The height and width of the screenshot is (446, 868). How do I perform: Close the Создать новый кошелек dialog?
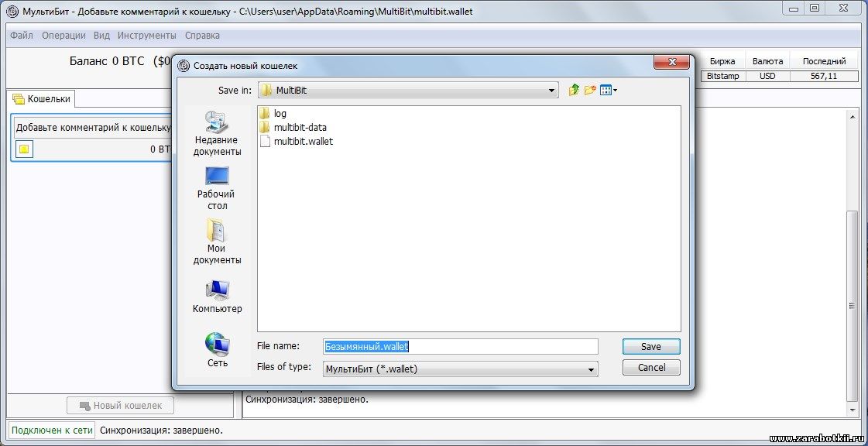(x=672, y=62)
